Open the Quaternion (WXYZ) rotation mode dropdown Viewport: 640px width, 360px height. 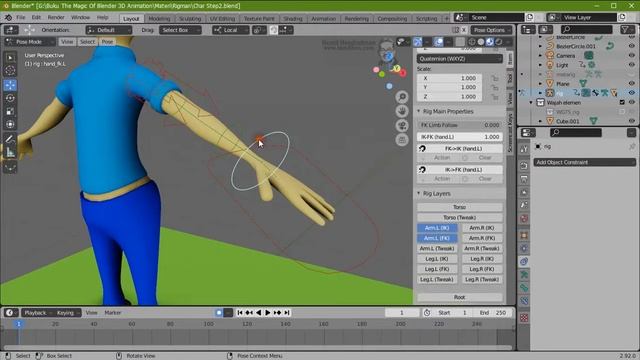point(460,59)
